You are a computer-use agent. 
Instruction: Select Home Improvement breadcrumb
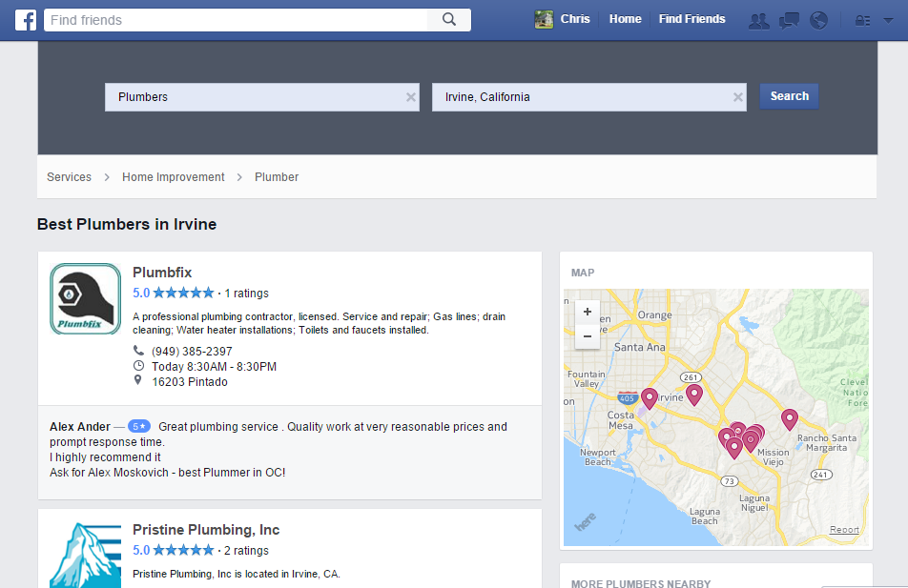(174, 177)
